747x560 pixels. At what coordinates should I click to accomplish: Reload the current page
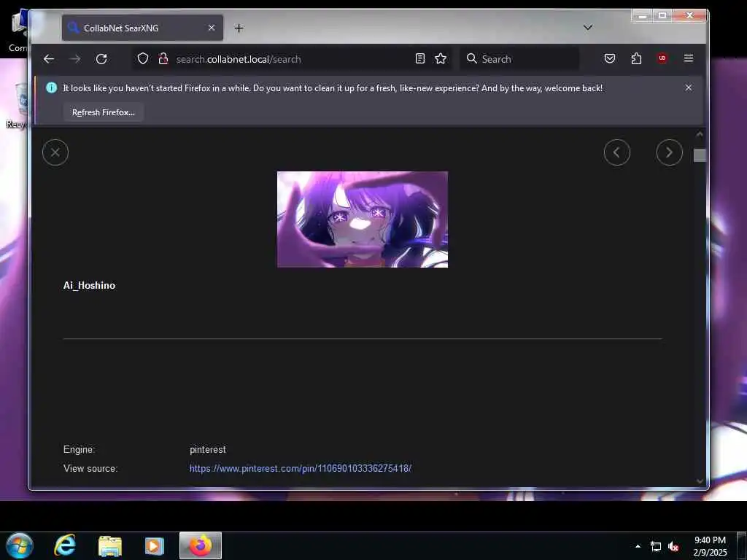point(101,59)
